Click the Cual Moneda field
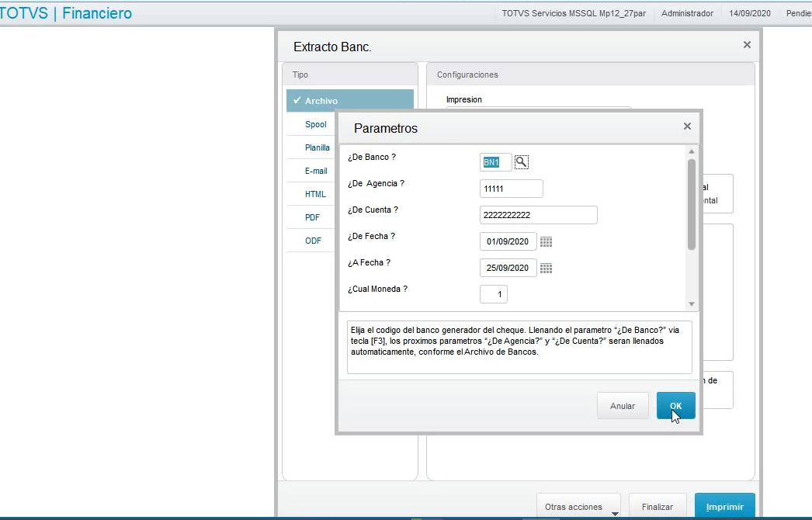Screen dimensions: 812x520 [494, 294]
